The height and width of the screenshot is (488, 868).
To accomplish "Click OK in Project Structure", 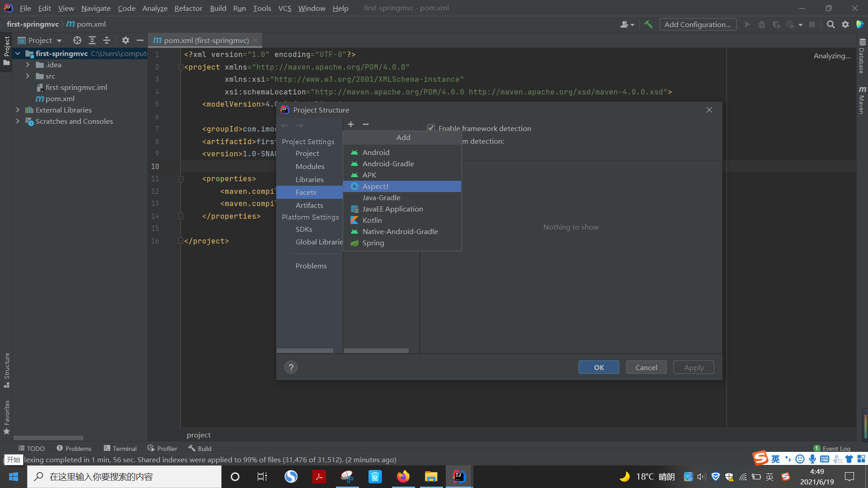I will tap(599, 367).
